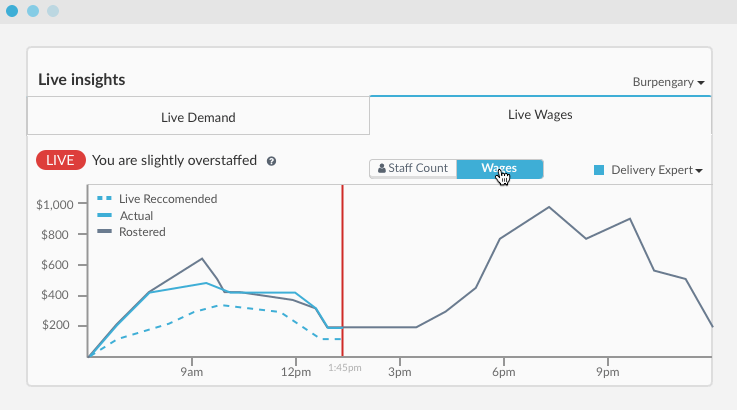Click the 6pm label on the time axis
This screenshot has width=737, height=410.
(503, 372)
